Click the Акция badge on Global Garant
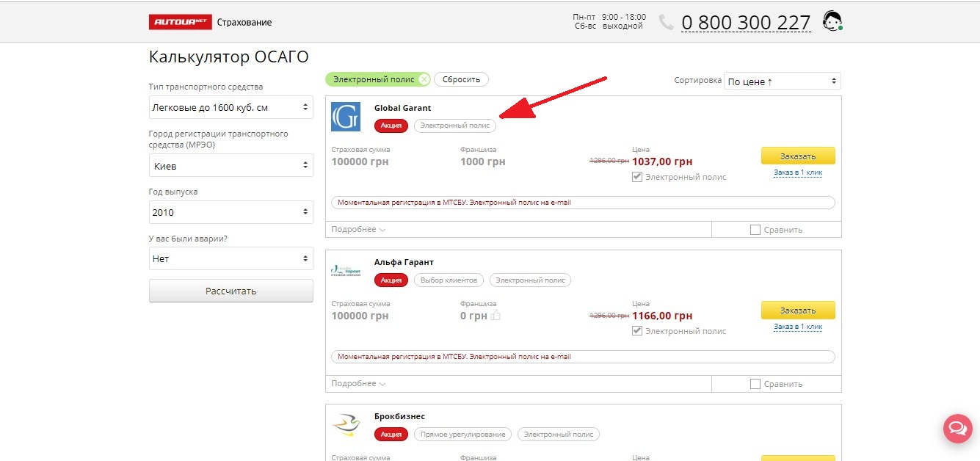The height and width of the screenshot is (461, 980). (391, 126)
